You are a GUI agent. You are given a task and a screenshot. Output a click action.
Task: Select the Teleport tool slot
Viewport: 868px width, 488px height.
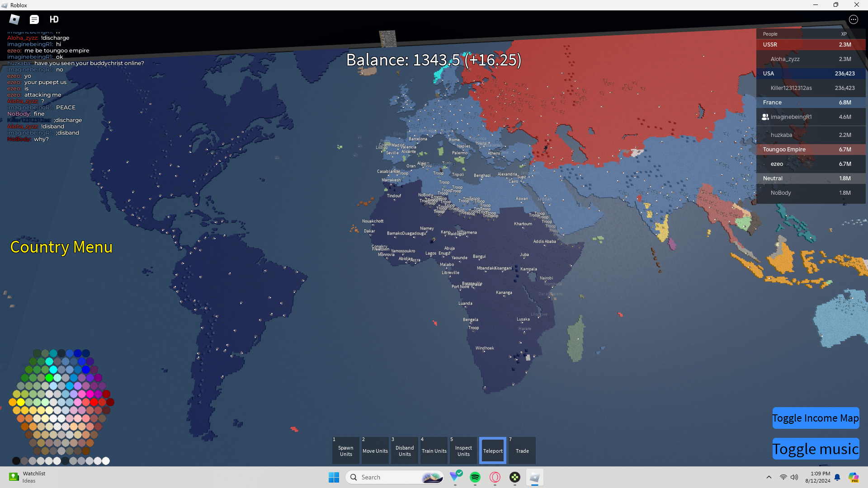(x=492, y=450)
